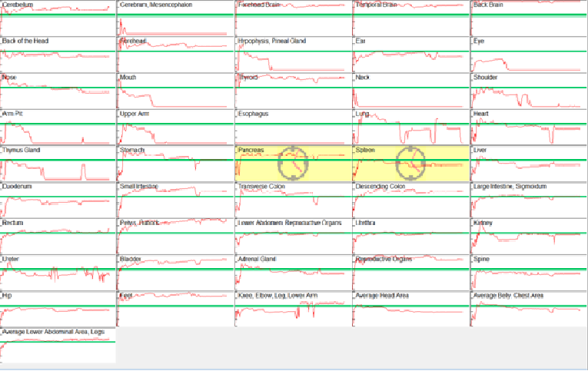The width and height of the screenshot is (588, 371).
Task: Open the Liver graph panel
Action: [528, 163]
